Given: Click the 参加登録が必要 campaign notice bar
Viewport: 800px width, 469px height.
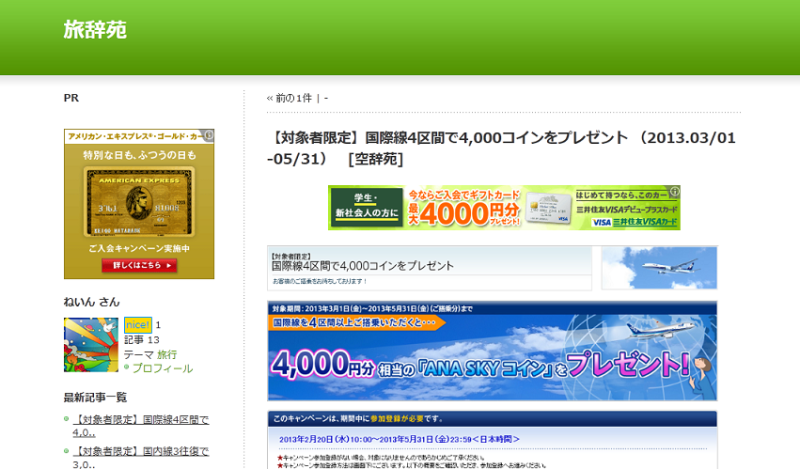Looking at the screenshot, I should point(492,418).
